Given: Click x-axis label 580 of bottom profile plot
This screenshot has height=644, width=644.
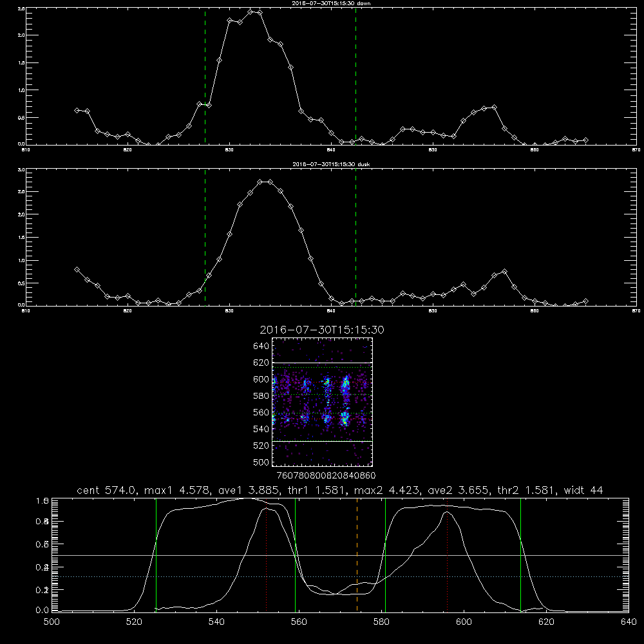Looking at the screenshot, I should [381, 621].
